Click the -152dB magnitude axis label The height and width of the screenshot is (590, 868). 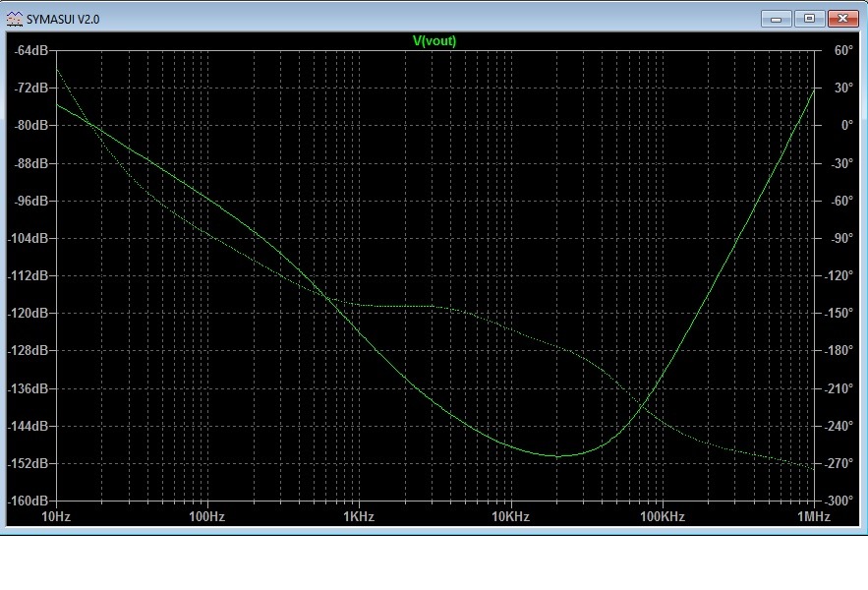[x=29, y=463]
